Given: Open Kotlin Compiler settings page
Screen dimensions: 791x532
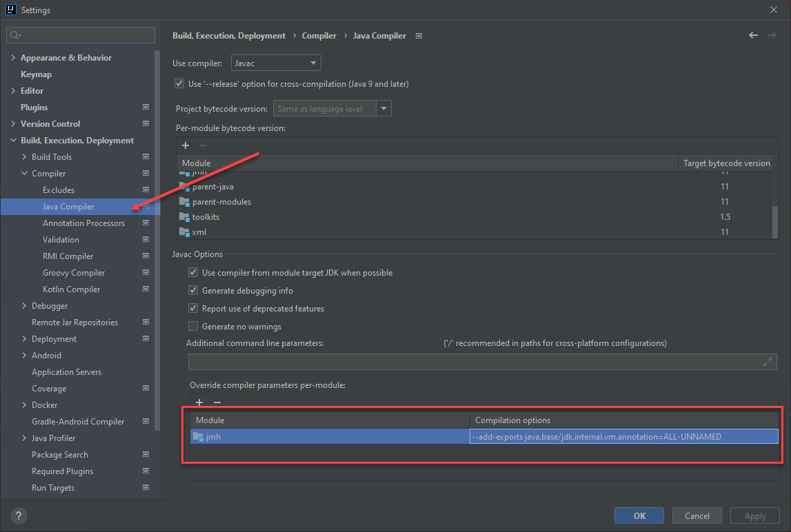Looking at the screenshot, I should [71, 289].
